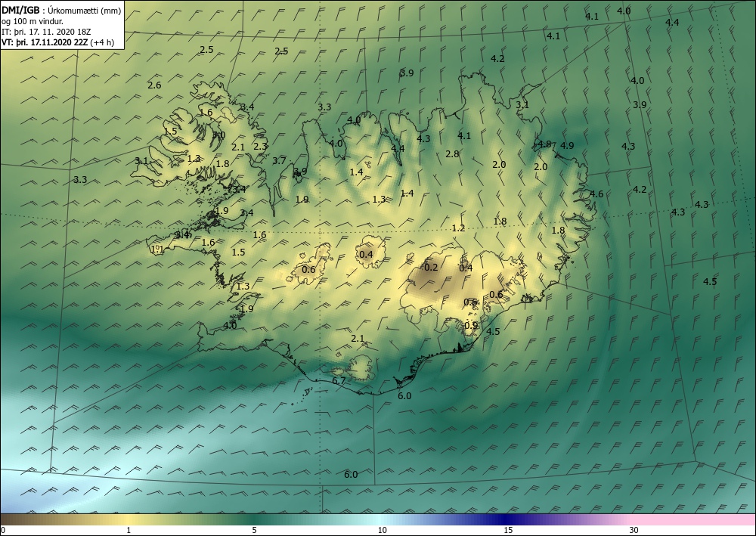Click the initial time line 'IT: þri. 17. 11. 2020 18Z'
This screenshot has height=536, width=756.
click(x=46, y=32)
